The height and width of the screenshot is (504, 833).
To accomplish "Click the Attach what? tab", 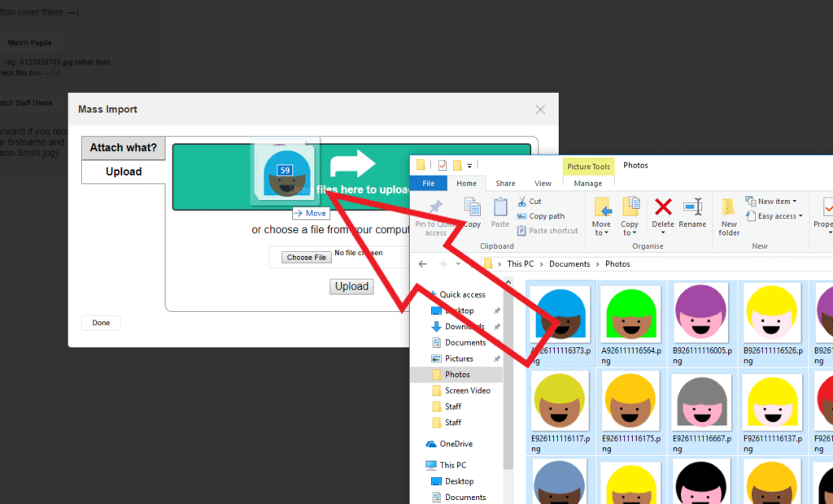I will 124,148.
